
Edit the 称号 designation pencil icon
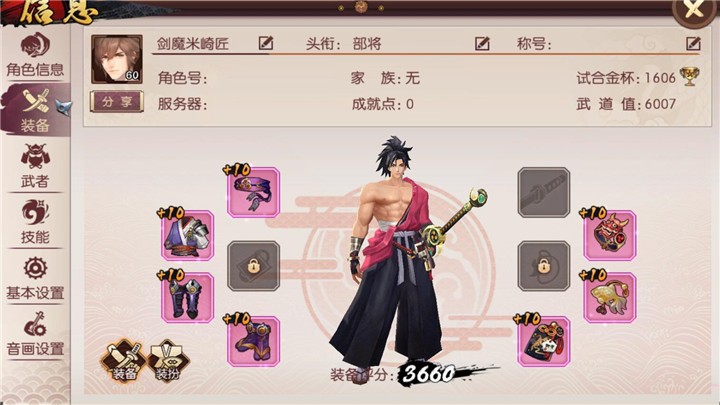[693, 43]
